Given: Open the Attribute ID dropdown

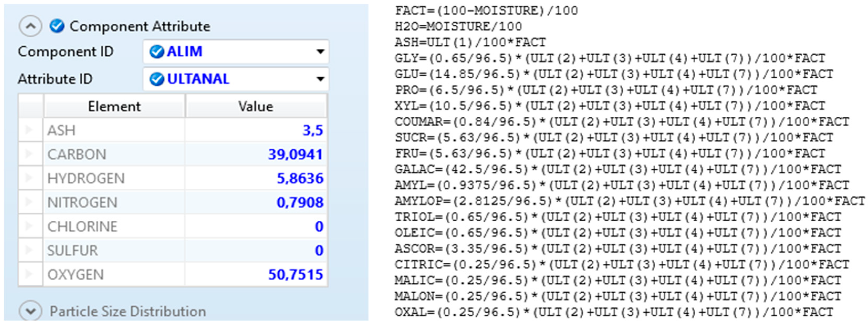Looking at the screenshot, I should point(321,79).
